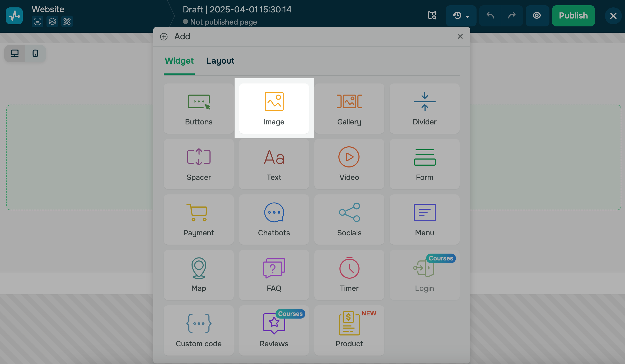The height and width of the screenshot is (364, 625).
Task: Select the Image widget
Action: tap(274, 108)
